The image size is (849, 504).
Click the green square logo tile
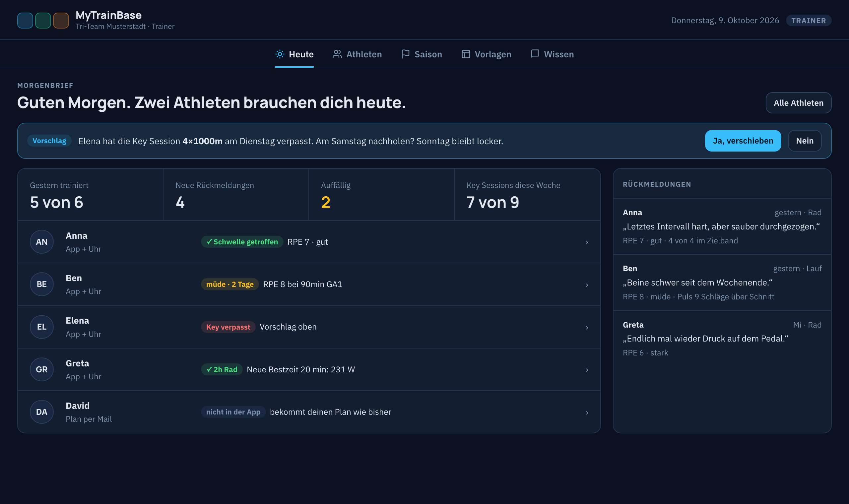[x=43, y=20]
